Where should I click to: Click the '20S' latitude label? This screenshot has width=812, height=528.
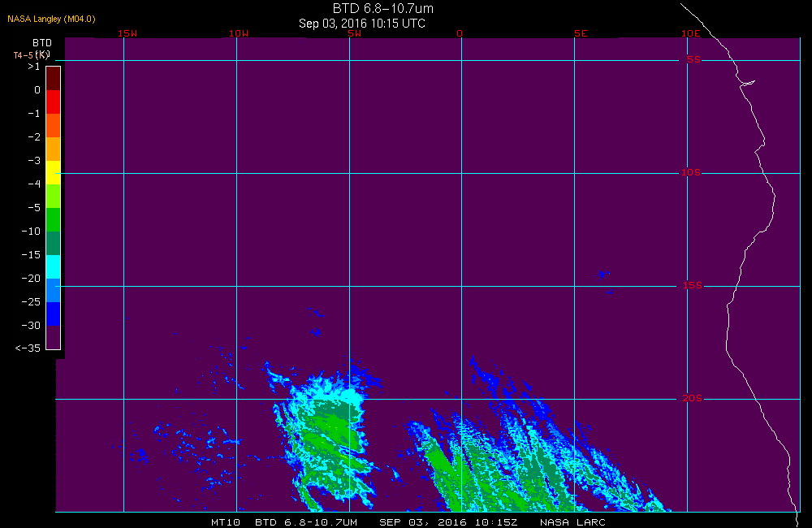click(693, 398)
